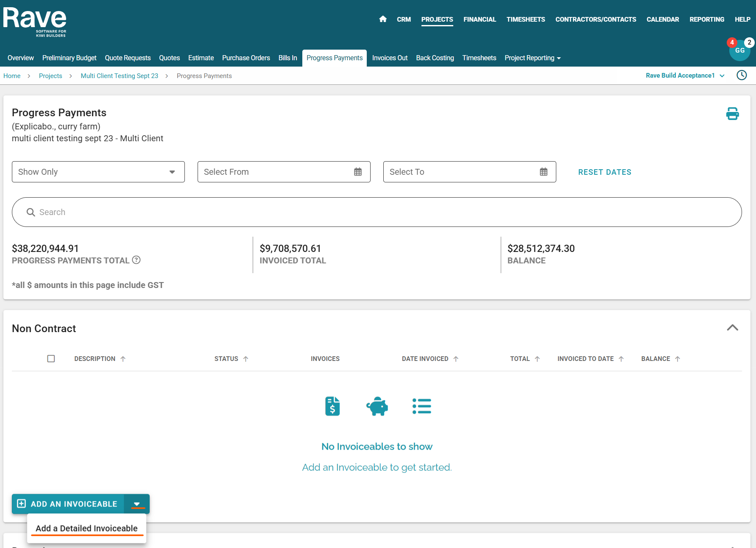Switch to the Quote Requests tab
The image size is (756, 548).
[x=128, y=58]
